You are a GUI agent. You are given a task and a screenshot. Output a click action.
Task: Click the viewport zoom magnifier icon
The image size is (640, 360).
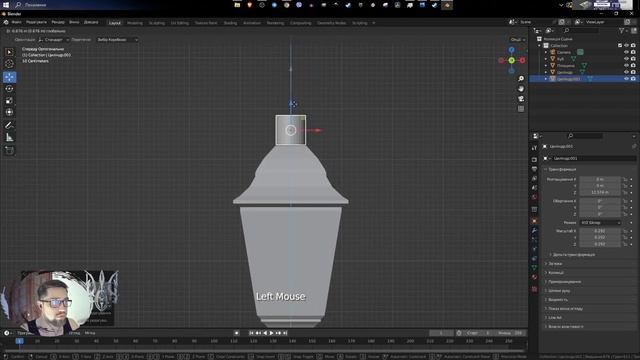click(x=521, y=78)
